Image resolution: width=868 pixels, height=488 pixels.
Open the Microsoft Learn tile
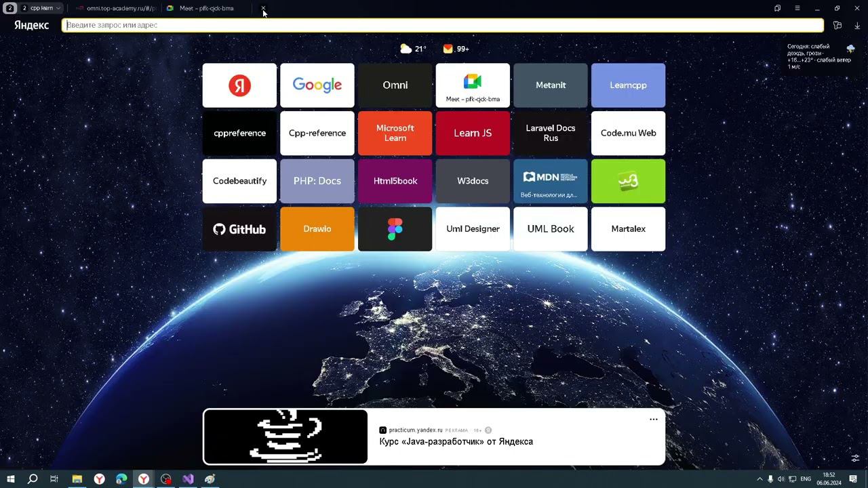pyautogui.click(x=395, y=134)
